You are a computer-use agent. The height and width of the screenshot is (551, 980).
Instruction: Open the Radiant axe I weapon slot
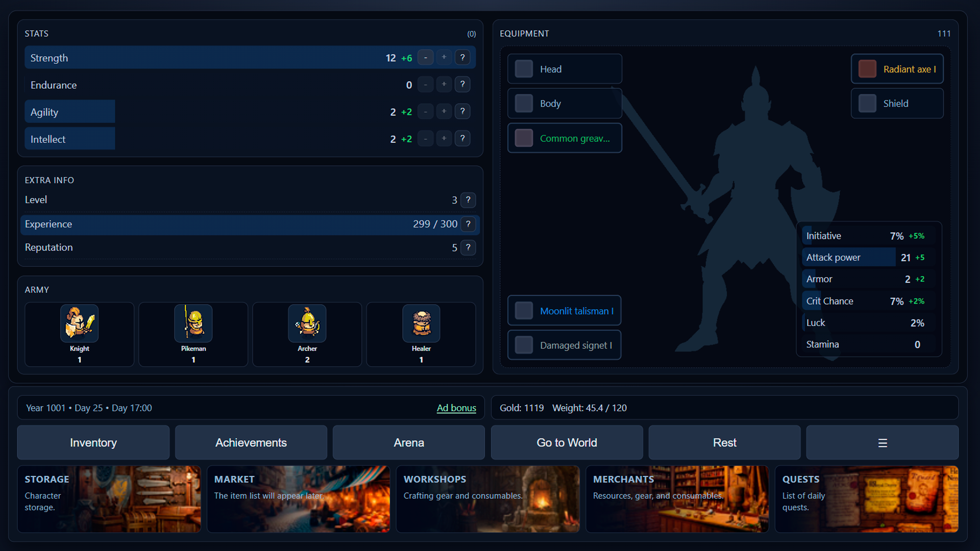click(897, 69)
